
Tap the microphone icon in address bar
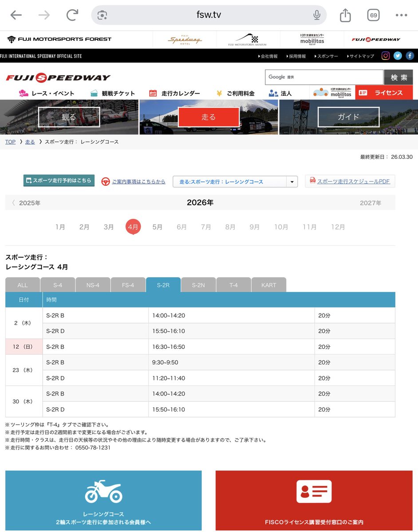click(x=317, y=15)
